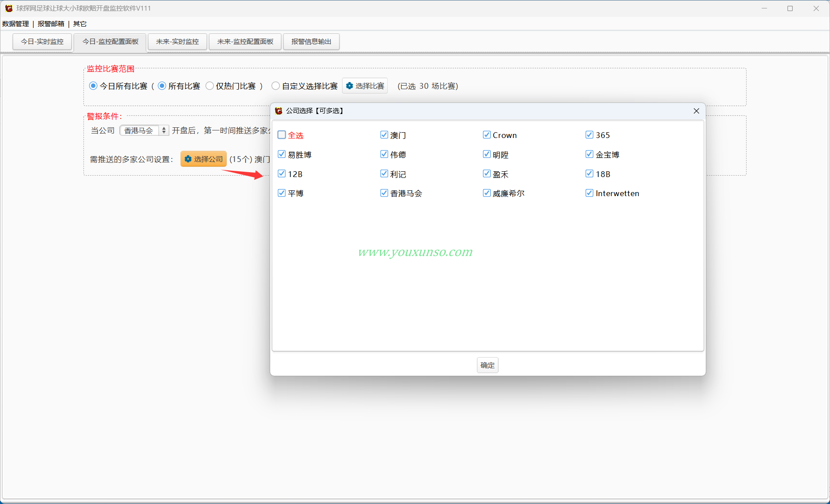Click the gear icon on the 选择公司 button

tap(188, 159)
